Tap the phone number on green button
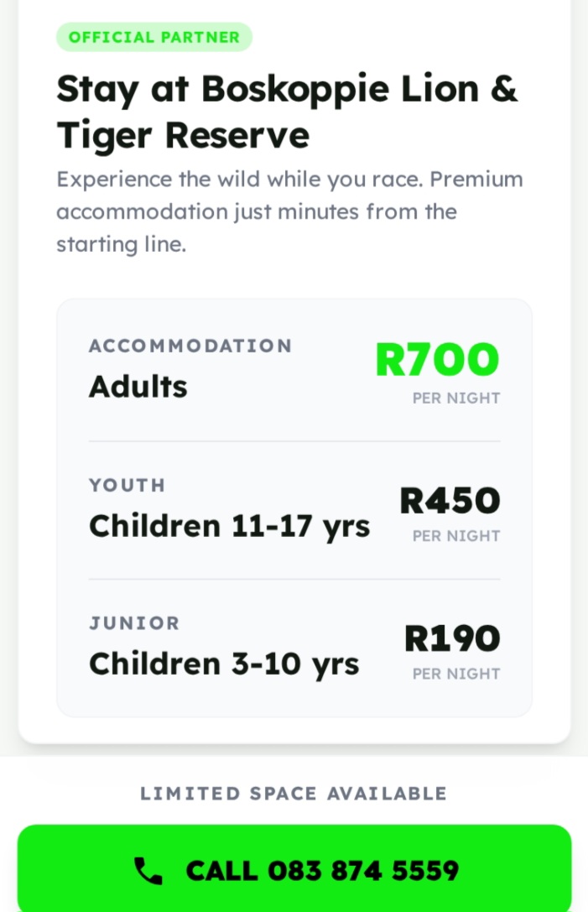The height and width of the screenshot is (912, 588). 363,871
